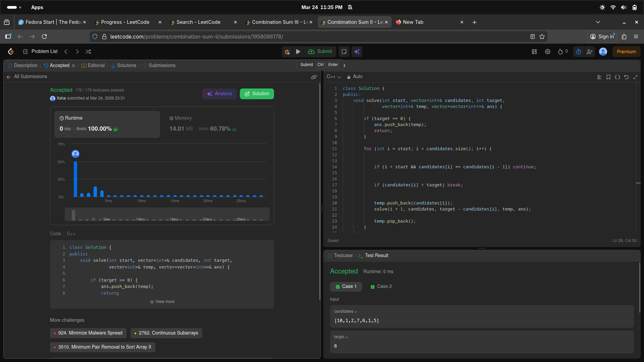Select the Case 2 test checkbox

tap(373, 287)
